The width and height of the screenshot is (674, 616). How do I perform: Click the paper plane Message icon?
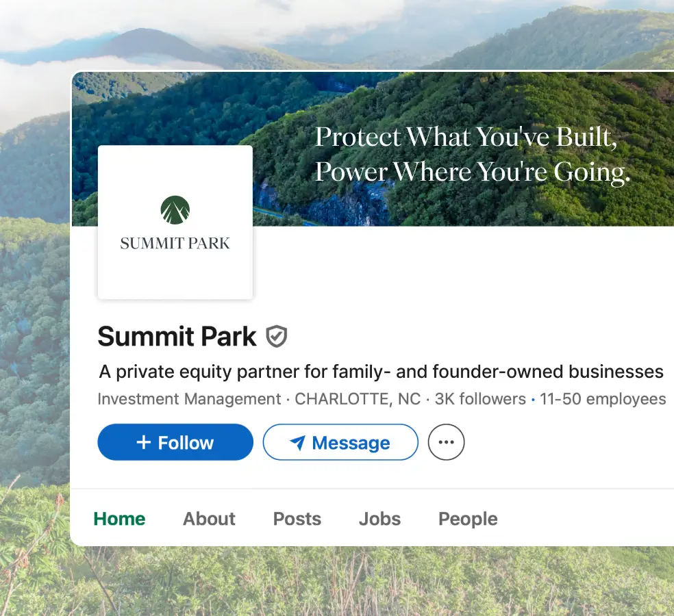pos(297,443)
